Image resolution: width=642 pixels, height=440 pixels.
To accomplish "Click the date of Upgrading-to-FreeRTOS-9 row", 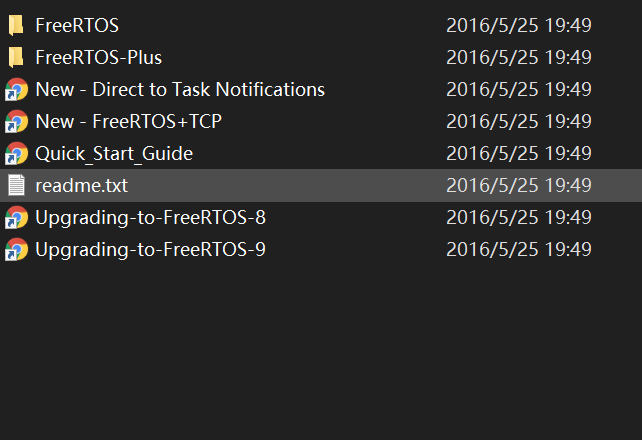I will (x=518, y=249).
